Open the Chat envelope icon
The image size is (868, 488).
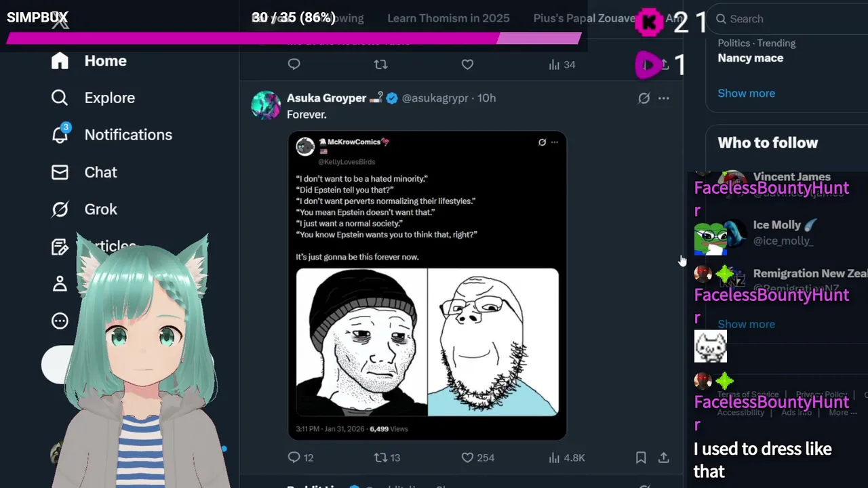60,172
